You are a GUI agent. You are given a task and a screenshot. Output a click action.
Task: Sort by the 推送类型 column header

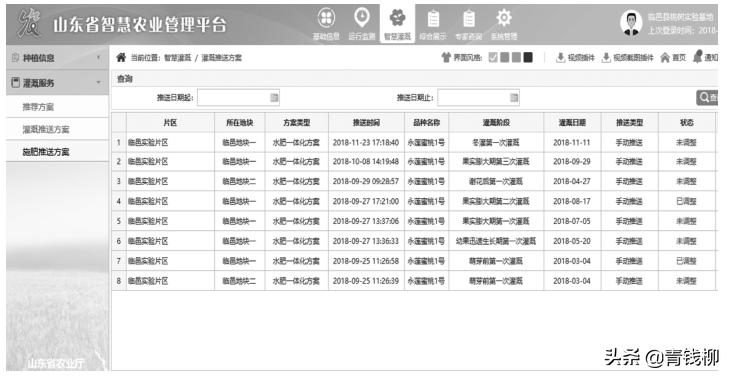coord(629,123)
